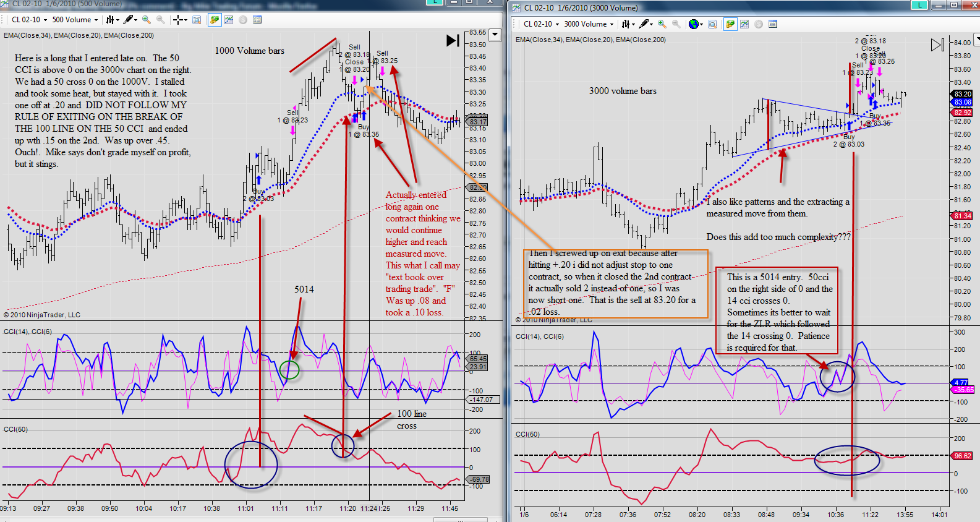Open instrument dropdown CL 02-10 in 500 Volume chart
The height and width of the screenshot is (522, 980).
[29, 20]
